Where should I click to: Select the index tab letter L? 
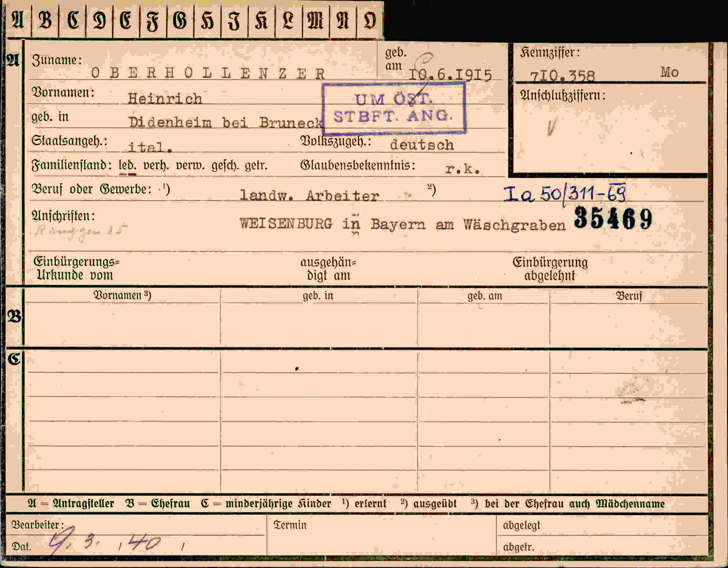point(288,20)
